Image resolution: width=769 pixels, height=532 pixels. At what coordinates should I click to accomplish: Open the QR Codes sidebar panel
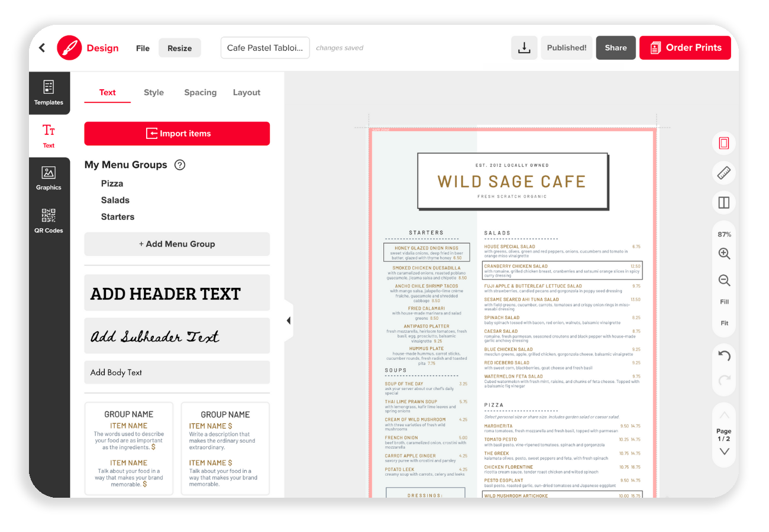pyautogui.click(x=49, y=221)
